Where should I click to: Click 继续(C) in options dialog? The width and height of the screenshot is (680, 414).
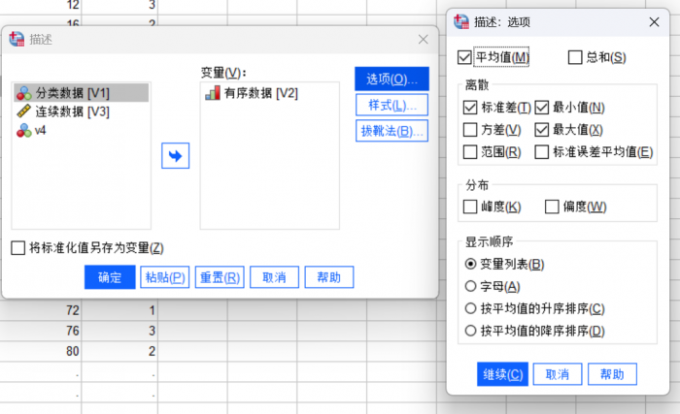point(503,374)
